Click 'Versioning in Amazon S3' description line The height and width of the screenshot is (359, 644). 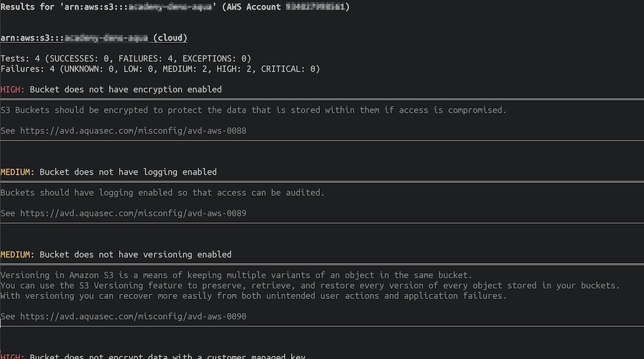(x=236, y=275)
